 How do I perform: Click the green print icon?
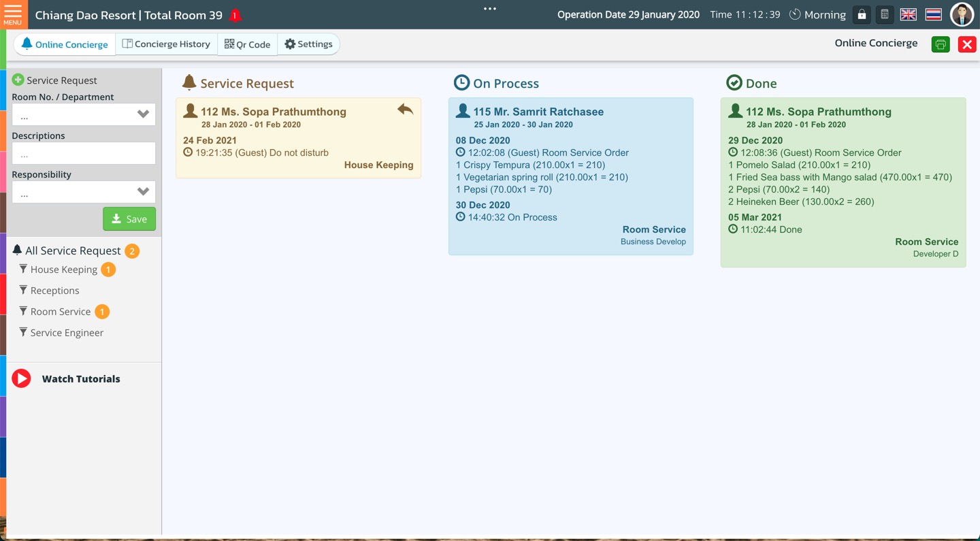[x=941, y=45]
